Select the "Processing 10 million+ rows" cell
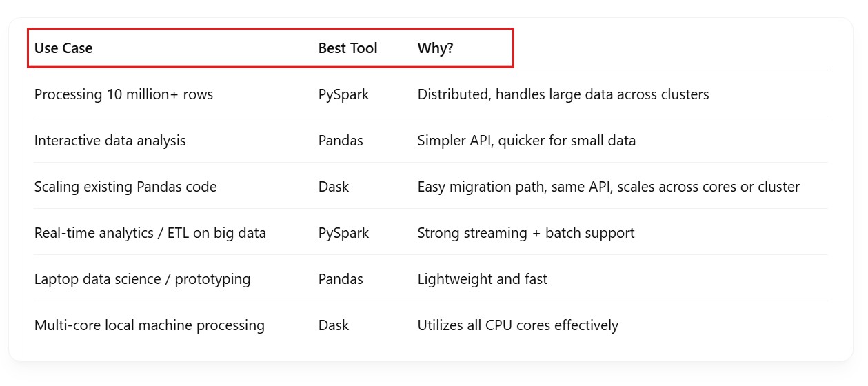 123,94
